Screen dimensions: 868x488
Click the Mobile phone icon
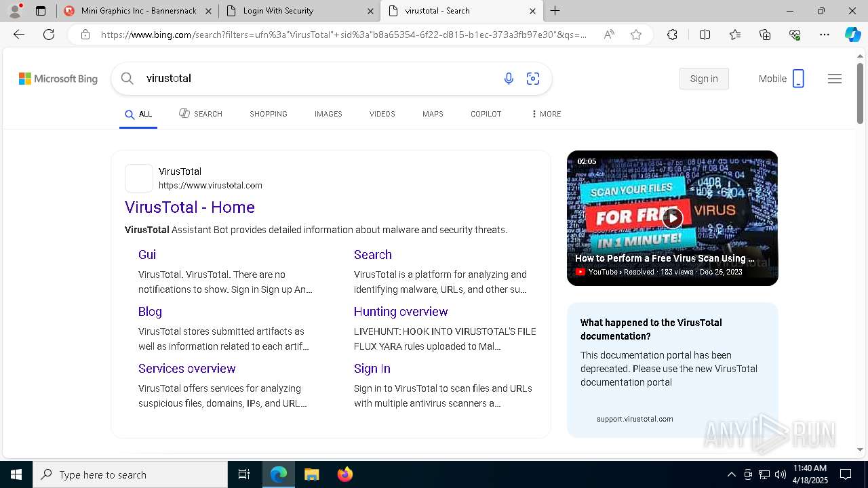click(798, 79)
